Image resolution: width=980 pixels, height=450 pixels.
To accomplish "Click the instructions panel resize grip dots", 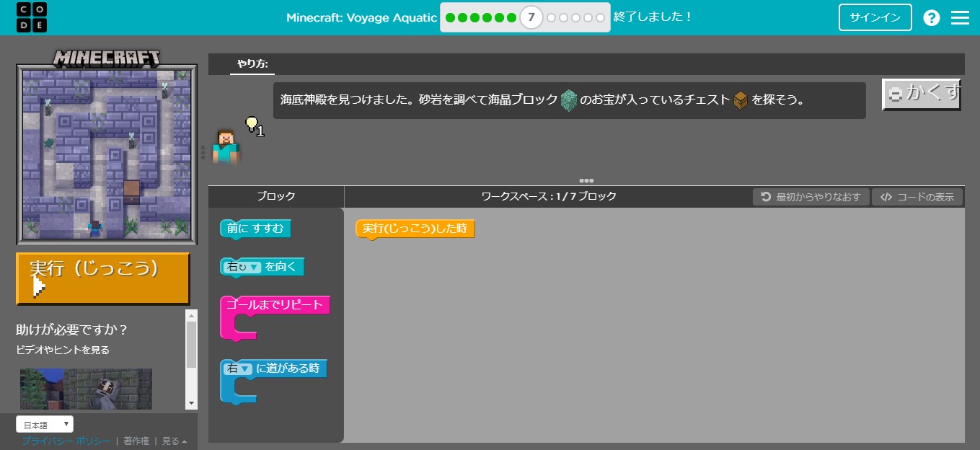I will (586, 180).
